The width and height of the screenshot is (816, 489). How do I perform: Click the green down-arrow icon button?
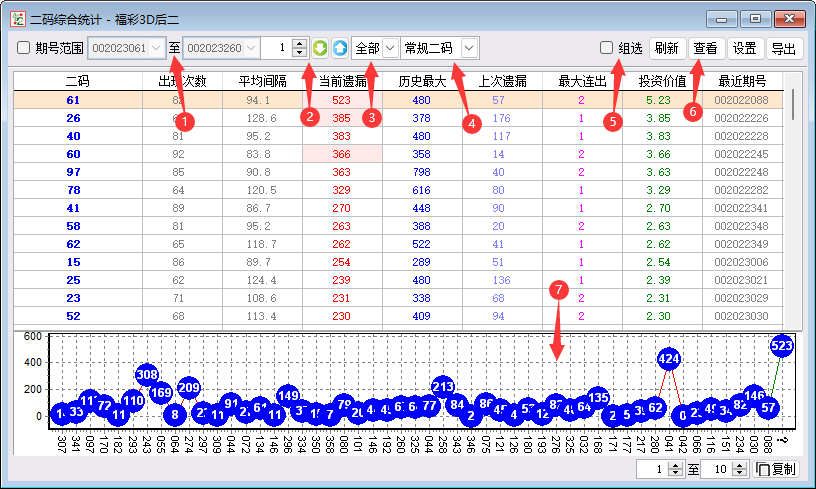[320, 48]
